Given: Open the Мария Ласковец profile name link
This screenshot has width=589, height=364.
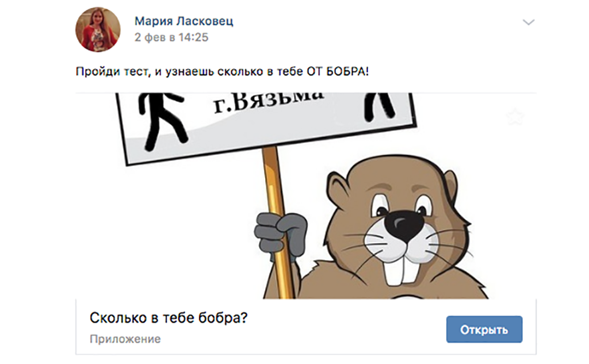Looking at the screenshot, I should tap(183, 21).
